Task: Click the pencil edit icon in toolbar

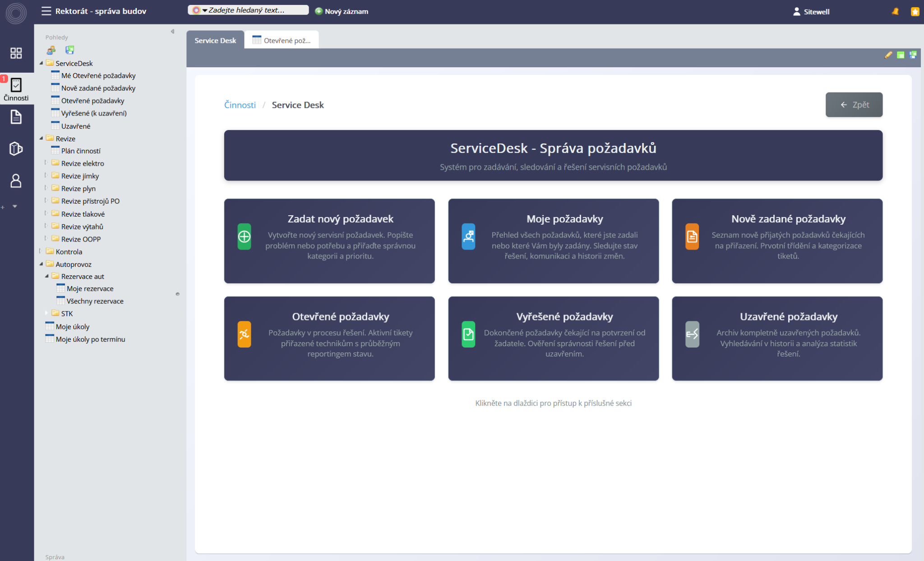Action: (888, 55)
